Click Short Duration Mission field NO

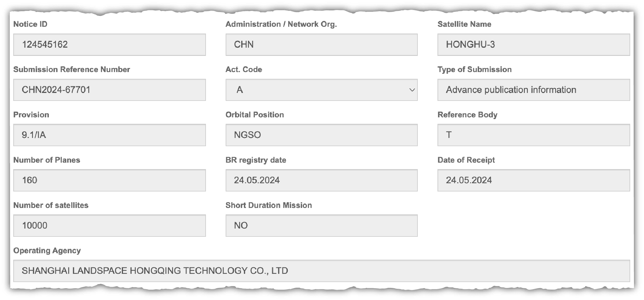click(321, 226)
